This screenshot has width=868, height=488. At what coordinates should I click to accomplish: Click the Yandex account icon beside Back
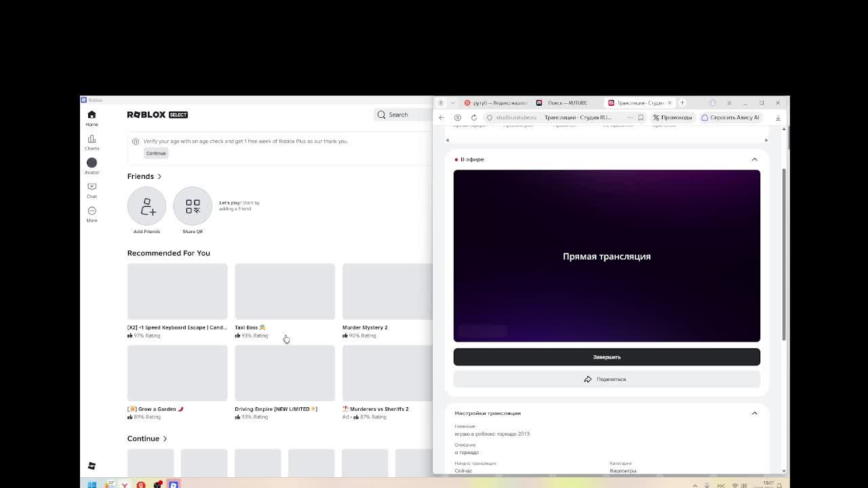[x=458, y=117]
